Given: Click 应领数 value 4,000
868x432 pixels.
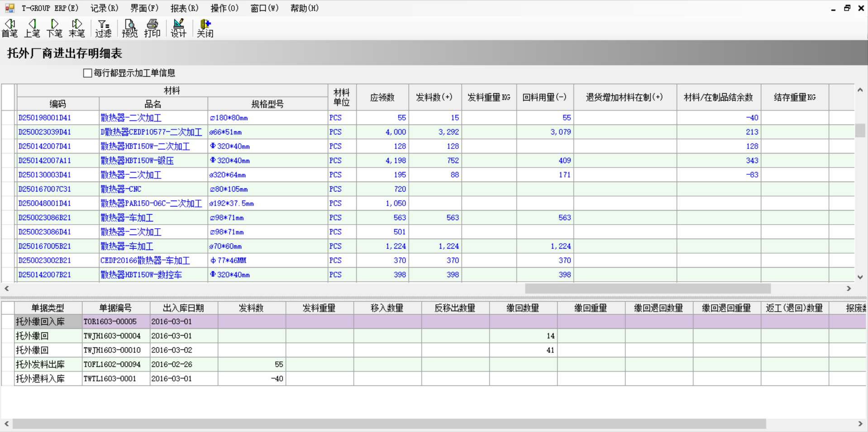Looking at the screenshot, I should 396,132.
